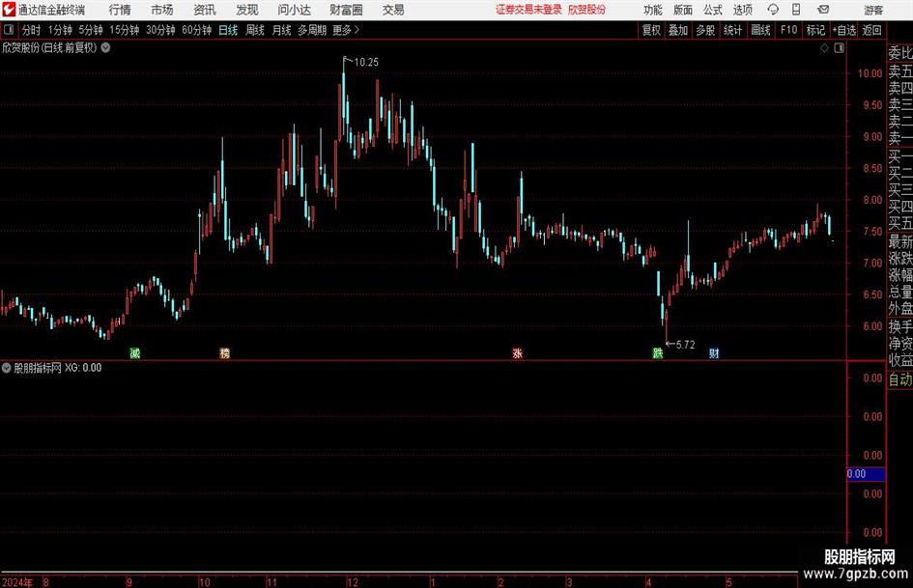Switch to the 月线 monthly tab
This screenshot has width=913, height=588.
281,30
